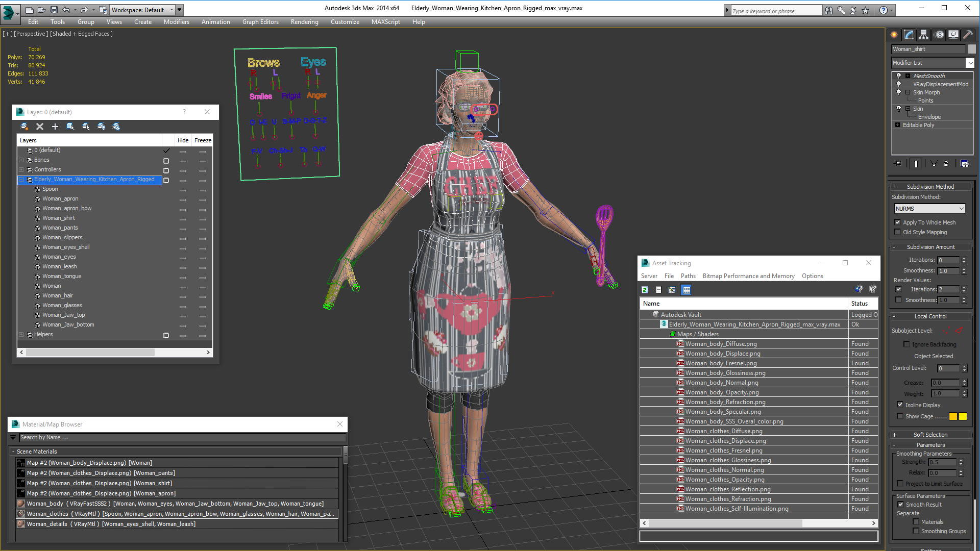Click the Search by Name field in Material Browser
This screenshot has height=551, width=980.
pyautogui.click(x=182, y=438)
